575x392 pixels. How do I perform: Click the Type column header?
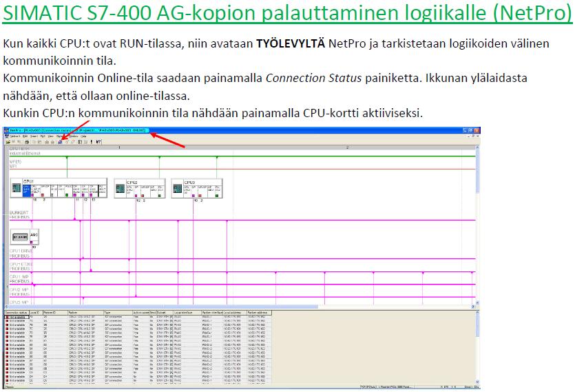[x=118, y=312]
